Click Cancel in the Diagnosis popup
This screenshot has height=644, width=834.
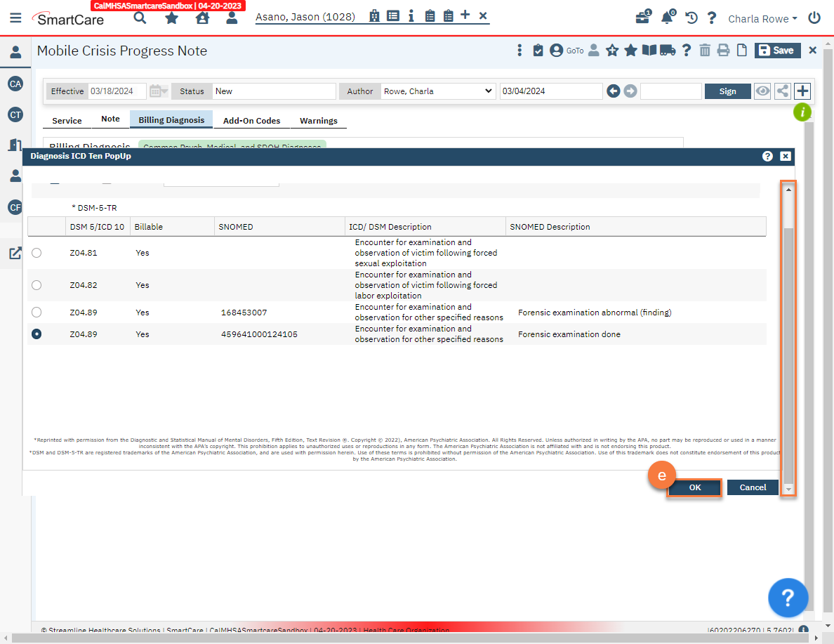pyautogui.click(x=753, y=488)
